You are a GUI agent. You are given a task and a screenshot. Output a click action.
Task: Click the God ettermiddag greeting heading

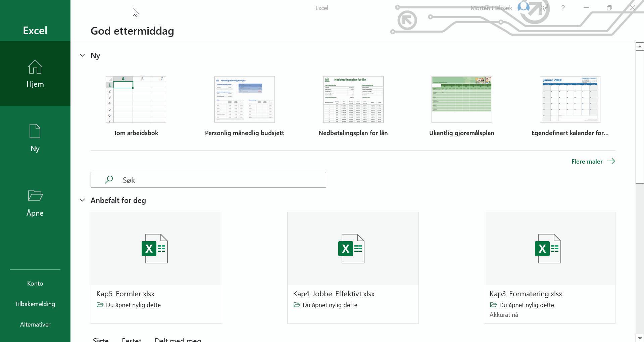[132, 31]
